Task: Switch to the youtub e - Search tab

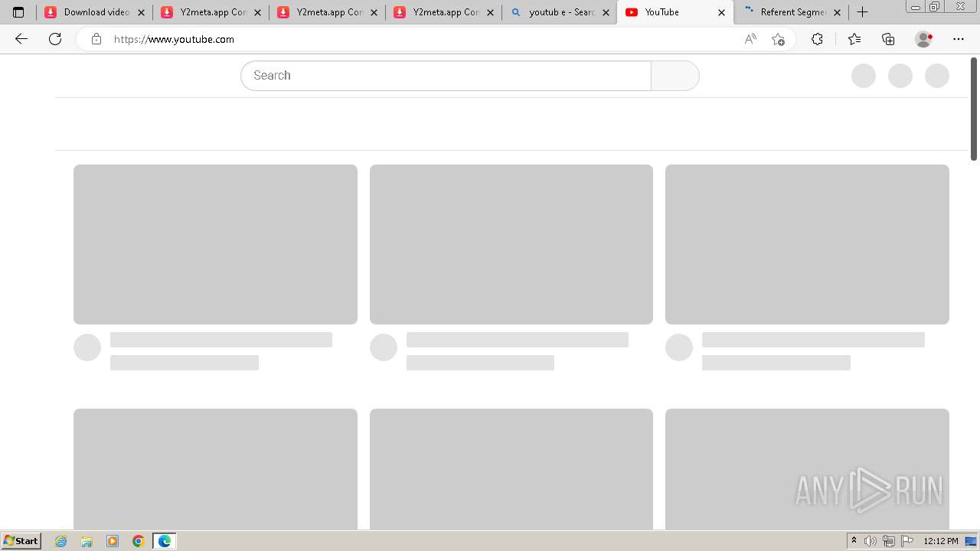Action: pos(558,12)
